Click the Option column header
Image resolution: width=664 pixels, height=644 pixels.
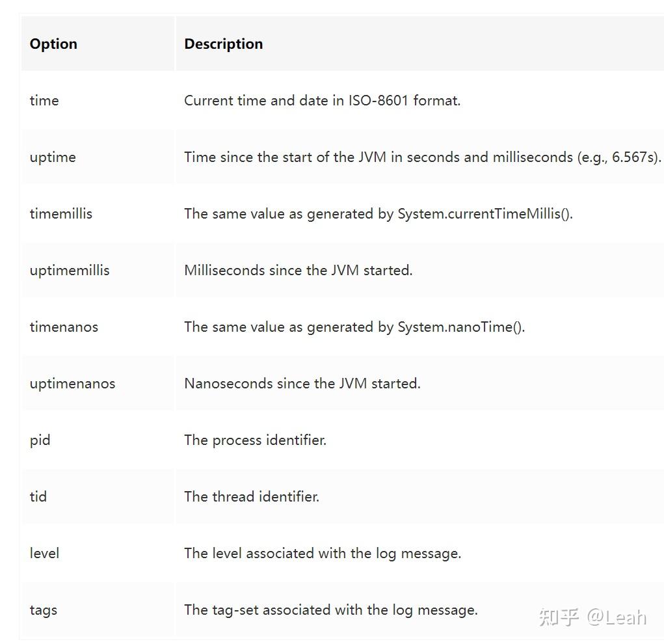coord(53,44)
